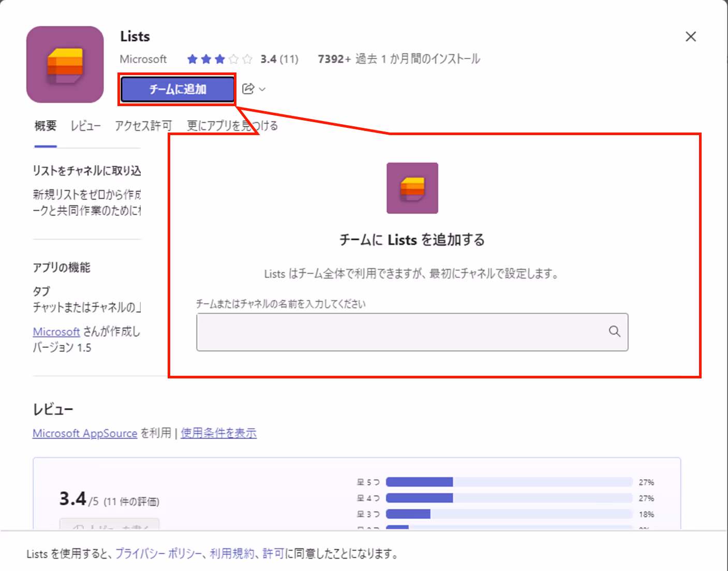728x571 pixels.
Task: Click the バージョン 1.5 text
Action: click(x=62, y=348)
